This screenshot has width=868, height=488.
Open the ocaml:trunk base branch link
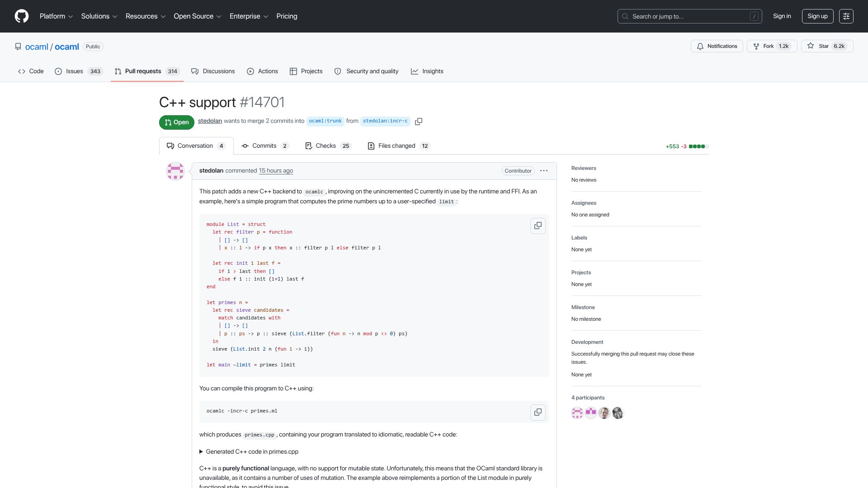325,121
